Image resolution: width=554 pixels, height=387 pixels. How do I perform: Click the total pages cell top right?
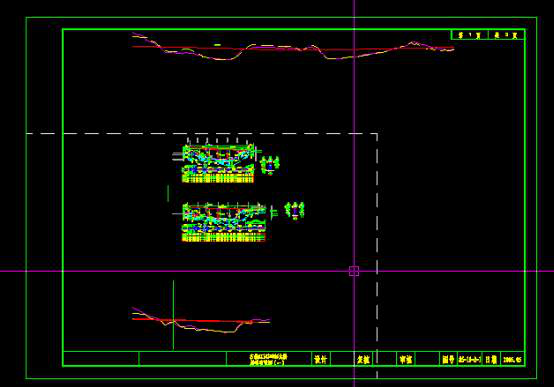click(x=507, y=35)
